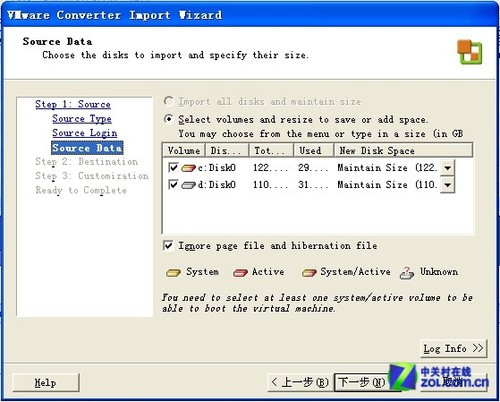Click the System/Active legend icon
Image resolution: width=500 pixels, height=402 pixels.
(x=309, y=273)
